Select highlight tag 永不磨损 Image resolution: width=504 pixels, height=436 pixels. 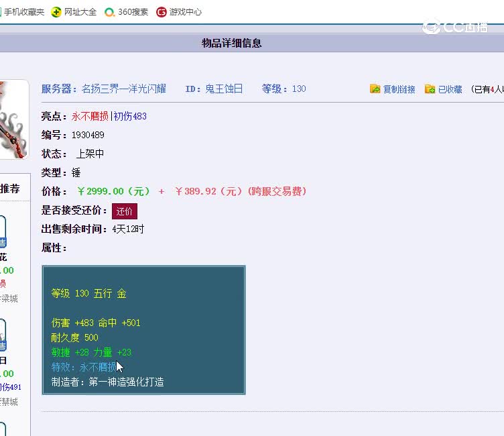pos(90,116)
